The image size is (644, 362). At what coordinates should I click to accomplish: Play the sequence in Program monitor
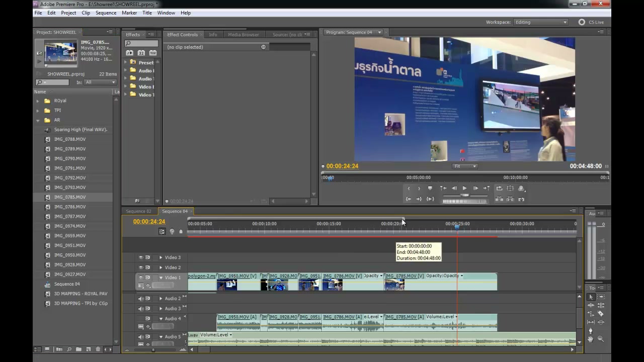pos(464,189)
